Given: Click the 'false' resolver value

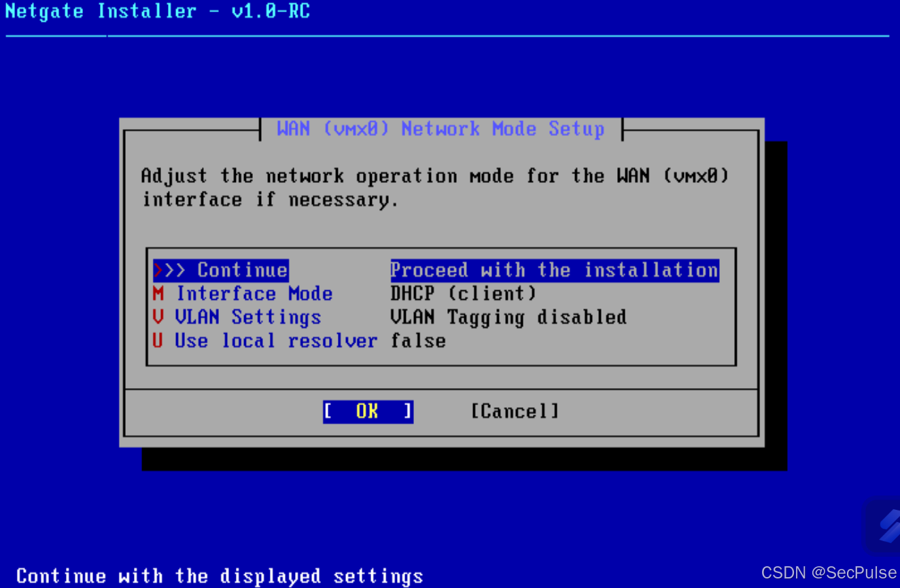Looking at the screenshot, I should 418,341.
